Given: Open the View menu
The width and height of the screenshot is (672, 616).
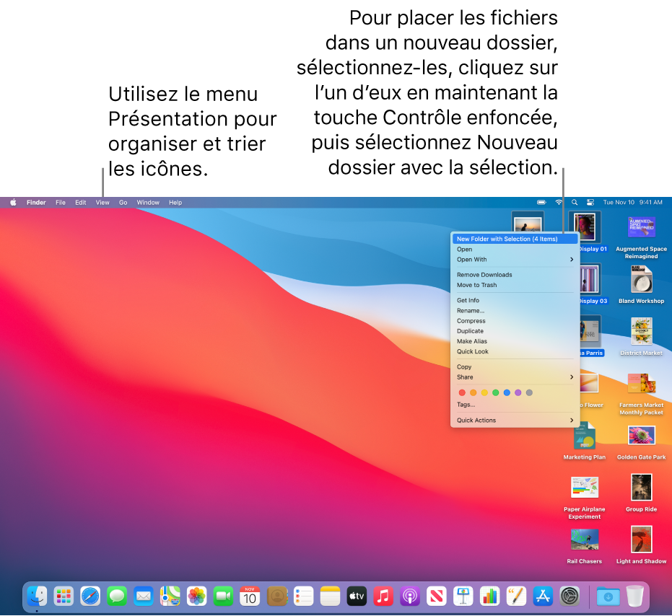Looking at the screenshot, I should click(x=102, y=203).
